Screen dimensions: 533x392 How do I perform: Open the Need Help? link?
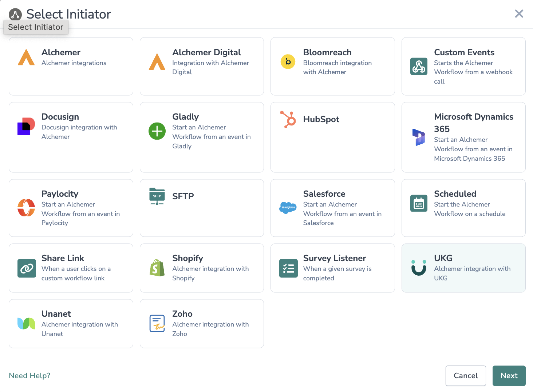pyautogui.click(x=29, y=376)
